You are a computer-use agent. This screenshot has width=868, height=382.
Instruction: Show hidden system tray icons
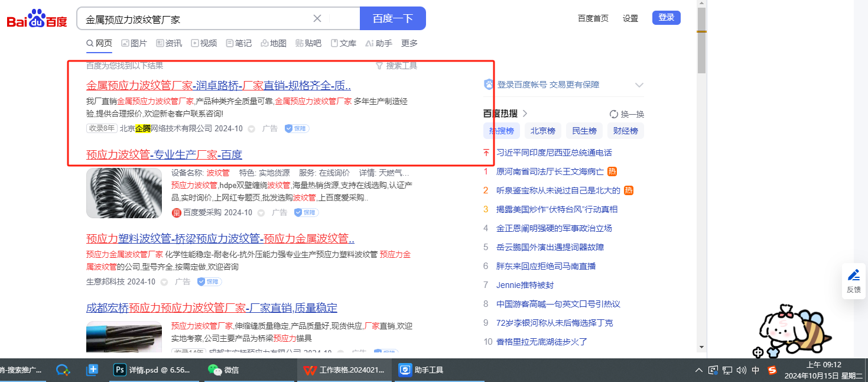699,370
